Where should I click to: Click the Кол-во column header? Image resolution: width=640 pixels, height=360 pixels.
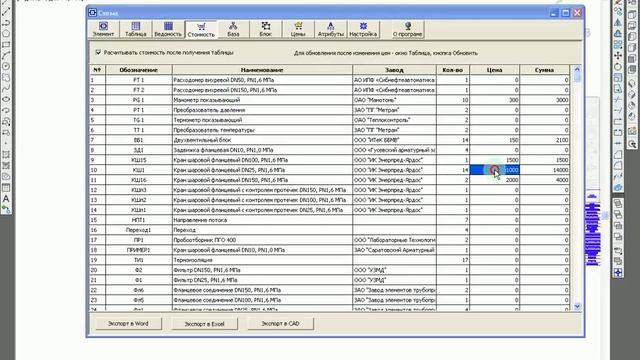click(x=453, y=70)
